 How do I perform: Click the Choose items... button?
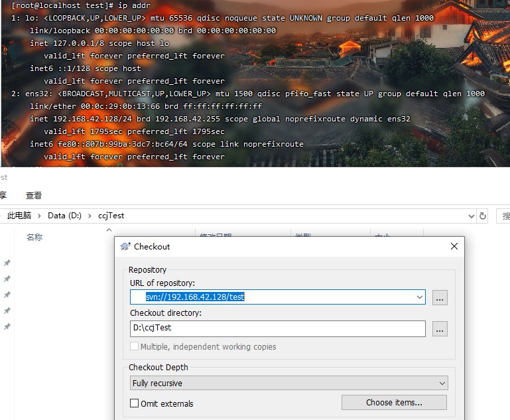[x=394, y=403]
